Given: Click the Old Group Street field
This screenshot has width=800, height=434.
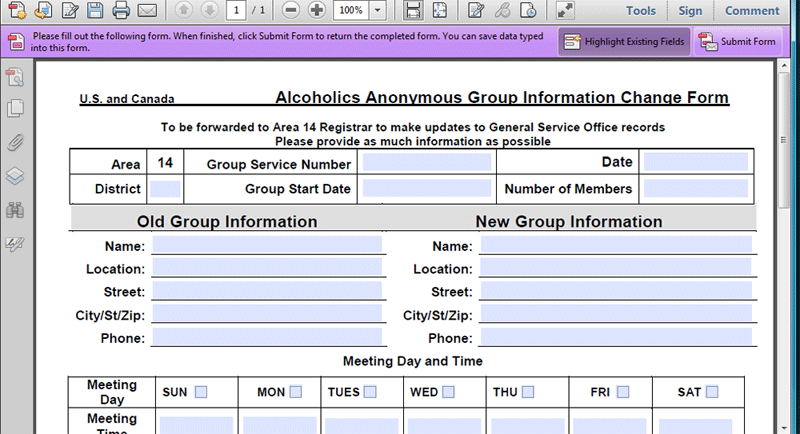Looking at the screenshot, I should (x=267, y=290).
